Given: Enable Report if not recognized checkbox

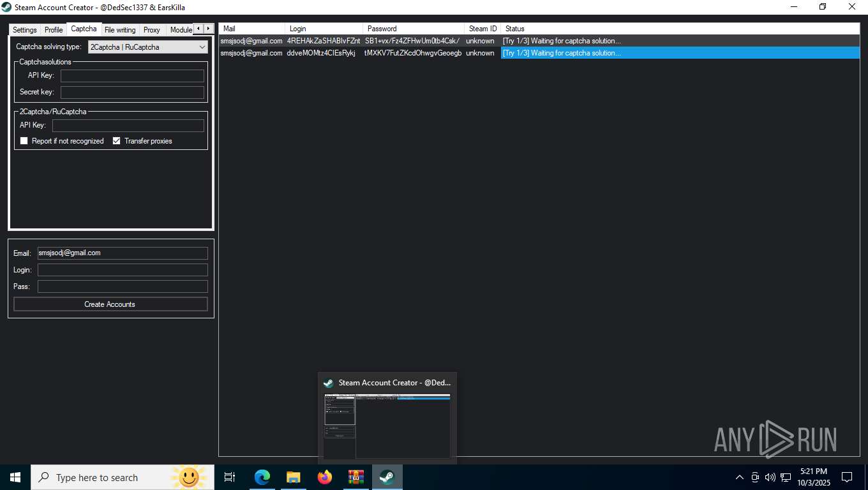Looking at the screenshot, I should click(24, 141).
